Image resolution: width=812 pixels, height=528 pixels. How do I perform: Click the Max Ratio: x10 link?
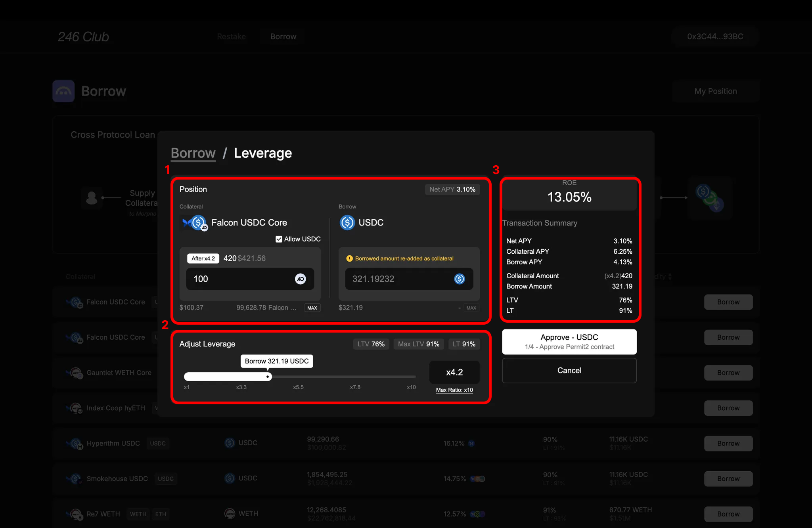click(454, 390)
